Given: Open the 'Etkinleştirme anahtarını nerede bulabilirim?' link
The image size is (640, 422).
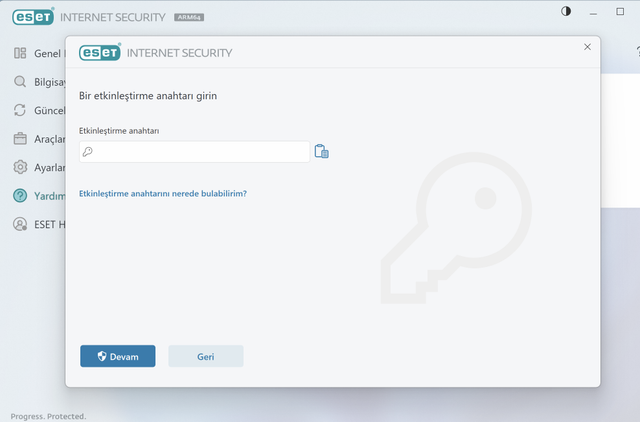Looking at the screenshot, I should click(x=163, y=193).
